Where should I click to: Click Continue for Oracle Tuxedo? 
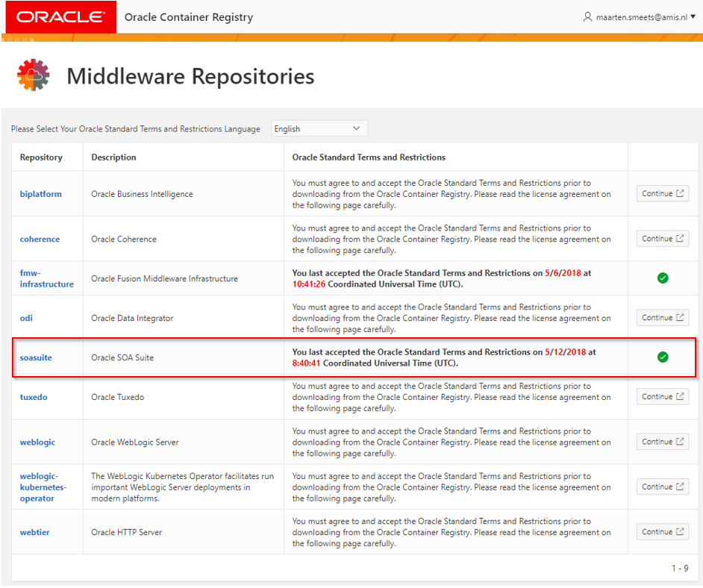point(662,396)
